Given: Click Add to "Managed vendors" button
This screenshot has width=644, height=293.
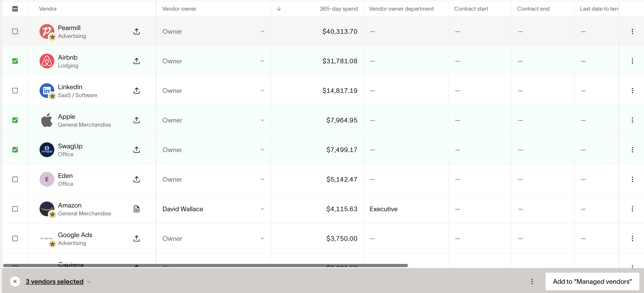Looking at the screenshot, I should click(592, 281).
